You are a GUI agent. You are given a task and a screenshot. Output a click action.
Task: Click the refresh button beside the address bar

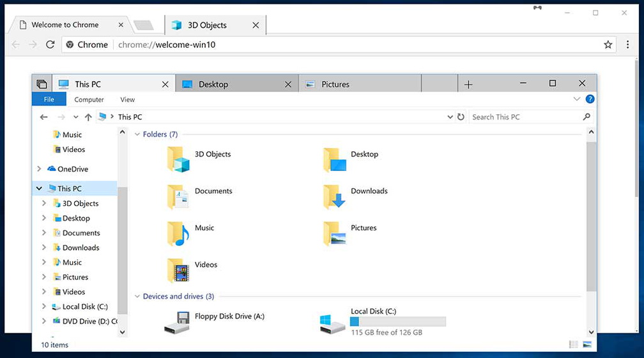pyautogui.click(x=461, y=117)
